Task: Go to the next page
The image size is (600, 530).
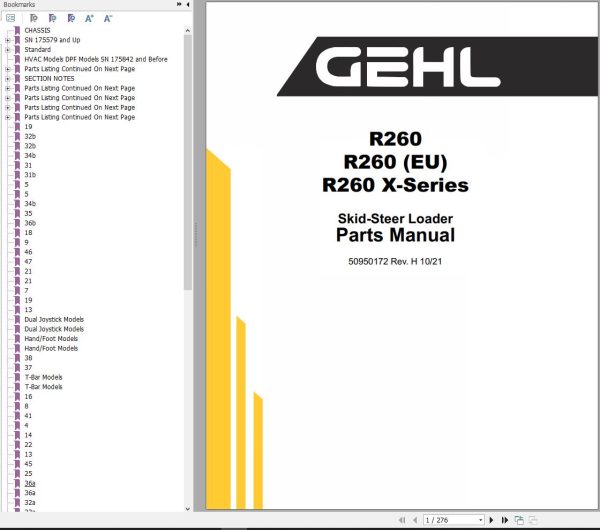Action: (491, 520)
